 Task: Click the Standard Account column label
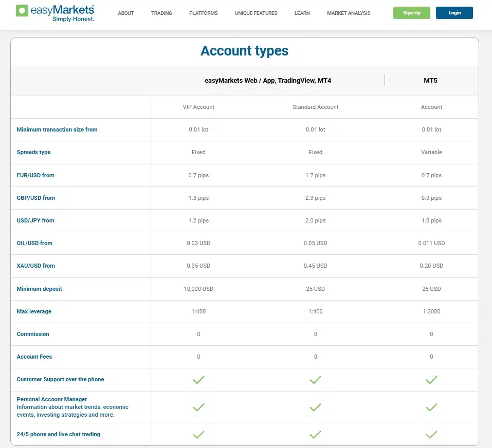coord(315,107)
